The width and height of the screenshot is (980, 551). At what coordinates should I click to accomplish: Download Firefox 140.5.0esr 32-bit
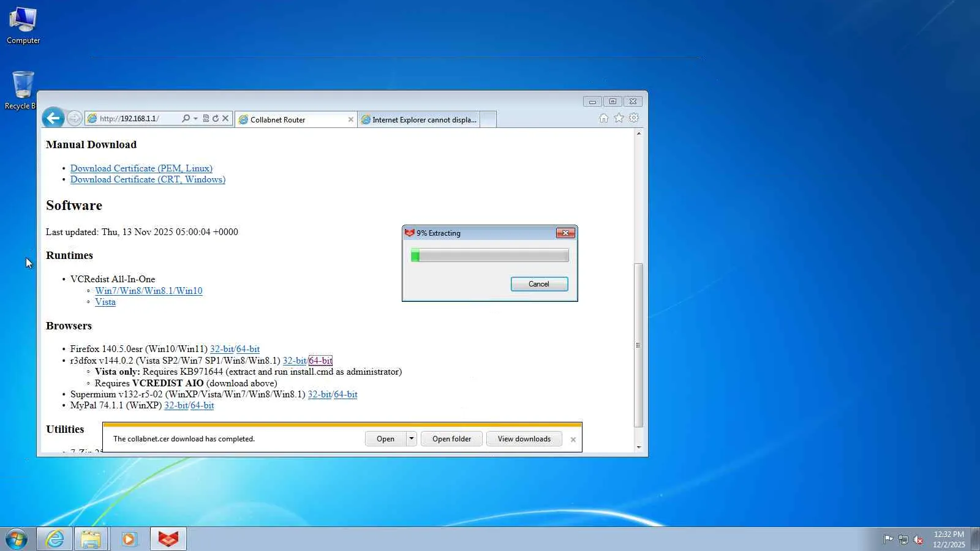(222, 349)
